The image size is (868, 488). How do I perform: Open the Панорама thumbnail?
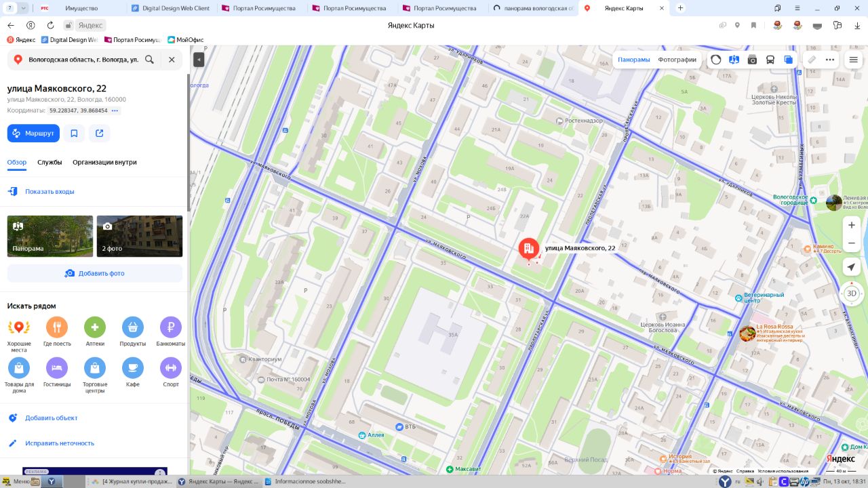tap(50, 236)
